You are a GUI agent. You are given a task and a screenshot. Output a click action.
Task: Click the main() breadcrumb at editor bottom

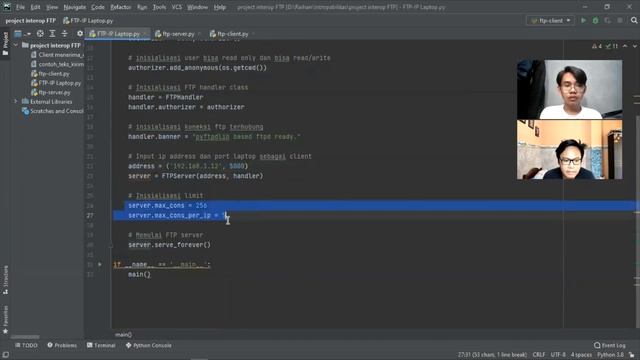[123, 335]
